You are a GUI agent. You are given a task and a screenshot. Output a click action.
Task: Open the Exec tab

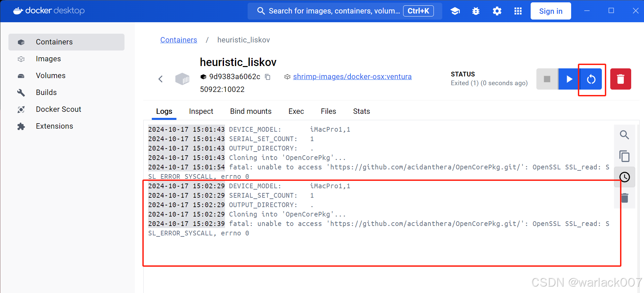[296, 111]
